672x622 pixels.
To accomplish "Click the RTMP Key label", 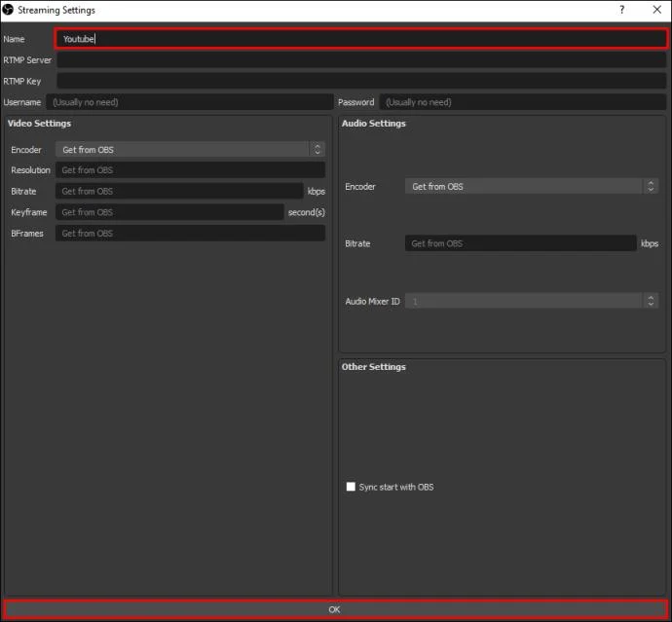I will click(21, 81).
